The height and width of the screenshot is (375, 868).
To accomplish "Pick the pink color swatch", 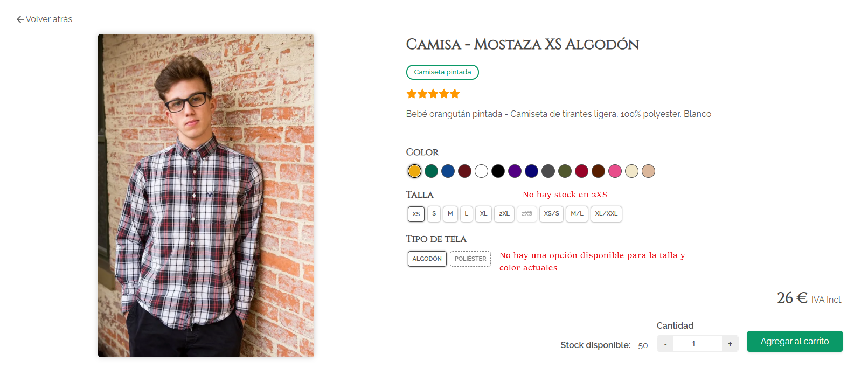I will point(615,171).
